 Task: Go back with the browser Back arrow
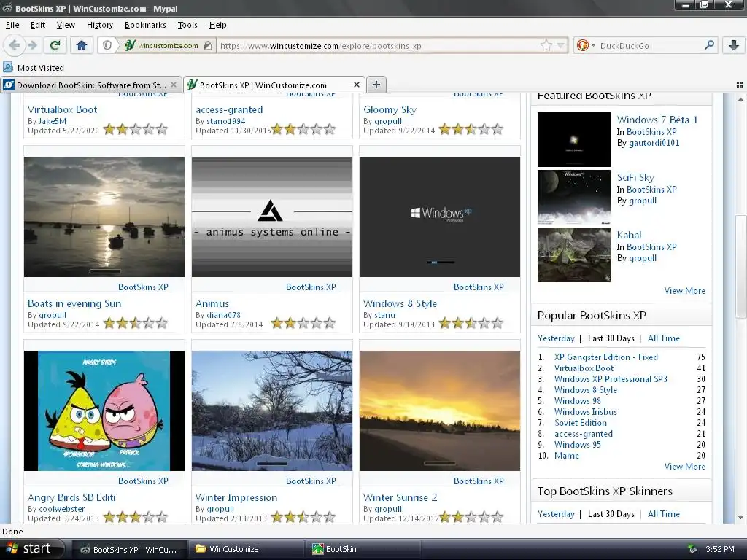(x=15, y=46)
